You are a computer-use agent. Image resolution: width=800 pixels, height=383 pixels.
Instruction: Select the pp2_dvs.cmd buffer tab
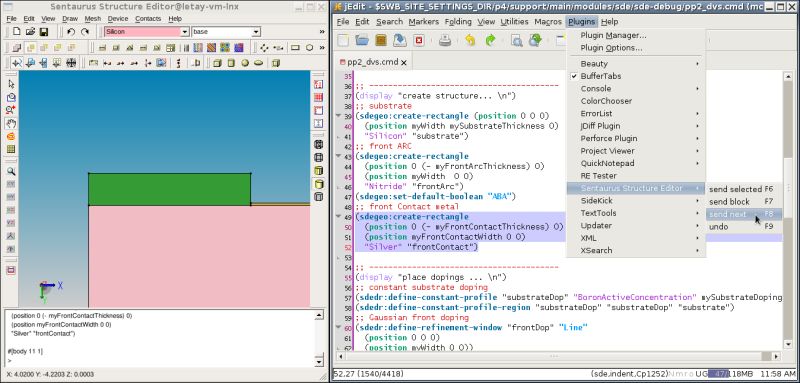(x=372, y=62)
